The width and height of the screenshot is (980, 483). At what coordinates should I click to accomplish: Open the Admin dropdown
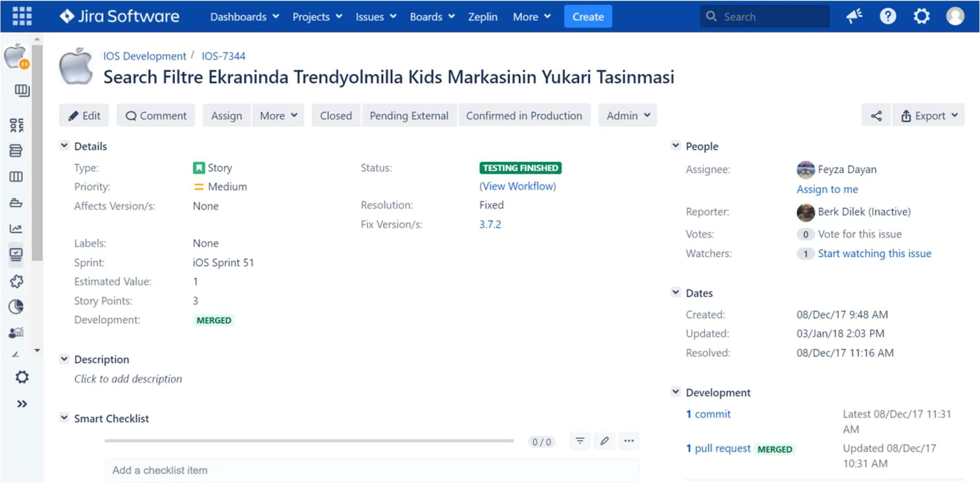click(628, 116)
